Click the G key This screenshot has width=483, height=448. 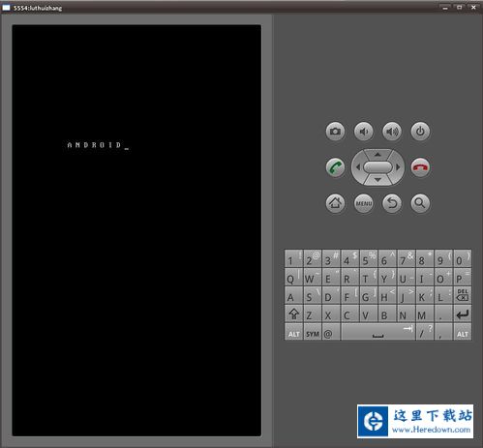(369, 295)
